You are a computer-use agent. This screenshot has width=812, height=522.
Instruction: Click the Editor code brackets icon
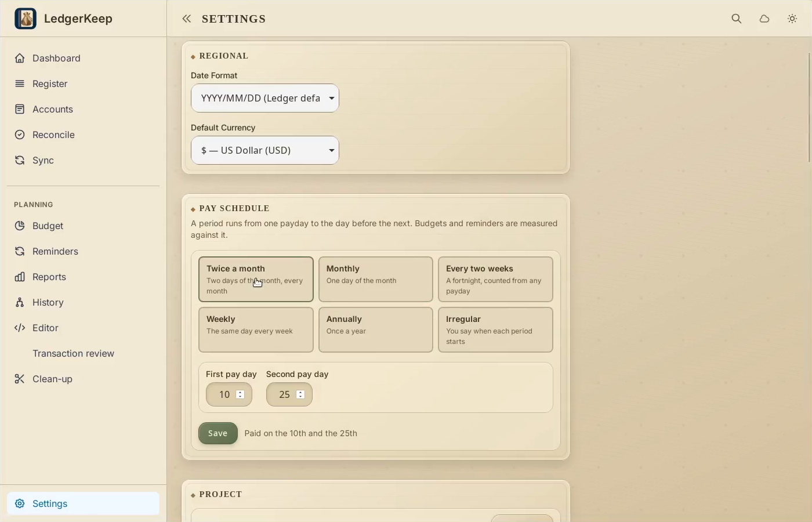20,328
